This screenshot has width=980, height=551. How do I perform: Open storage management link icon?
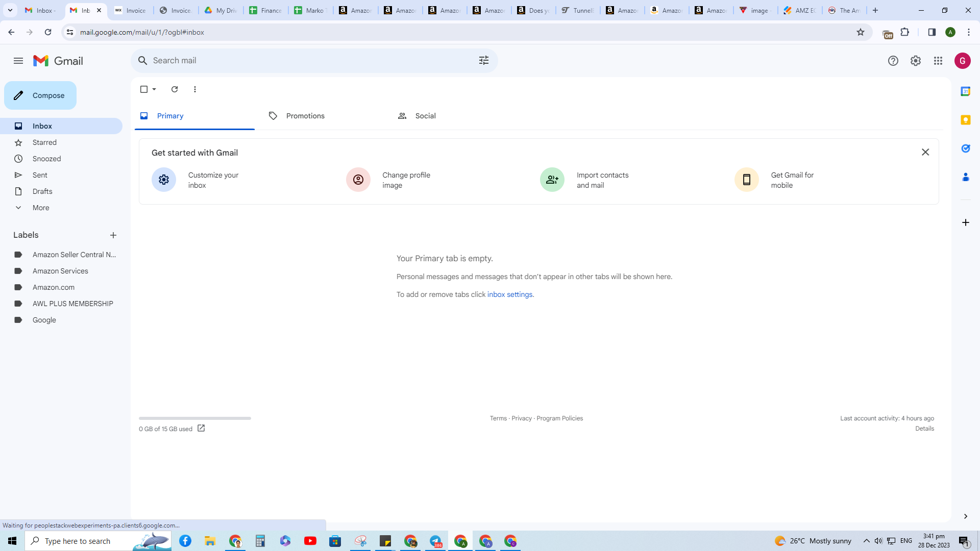tap(201, 429)
